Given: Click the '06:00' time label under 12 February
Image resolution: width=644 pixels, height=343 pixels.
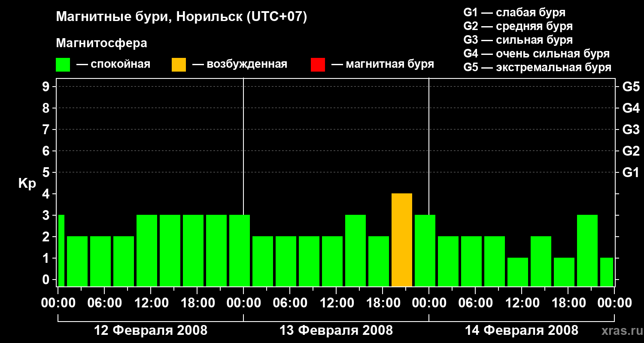Looking at the screenshot, I should pos(104,303).
